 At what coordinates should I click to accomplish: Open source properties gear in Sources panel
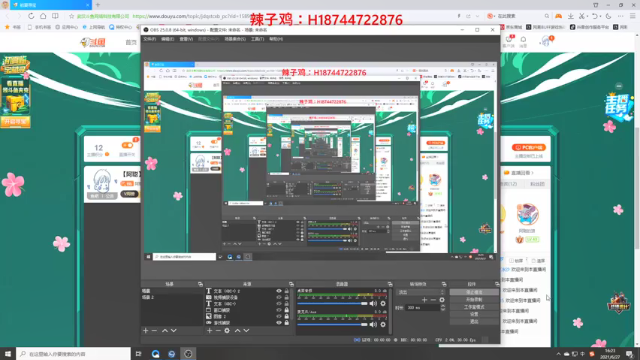pyautogui.click(x=227, y=331)
